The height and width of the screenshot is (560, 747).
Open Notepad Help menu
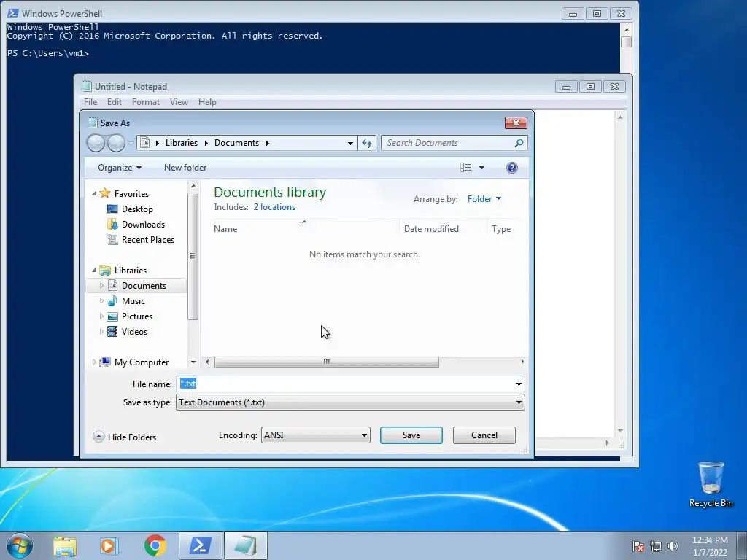click(207, 102)
